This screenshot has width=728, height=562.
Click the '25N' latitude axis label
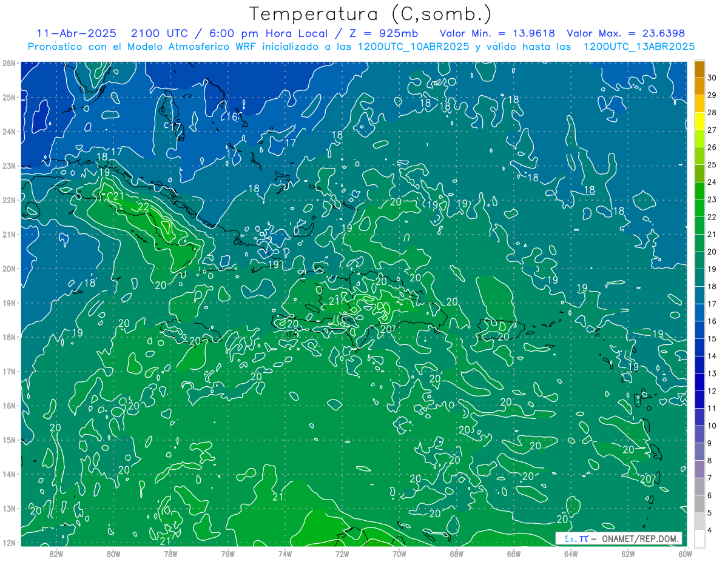8,97
